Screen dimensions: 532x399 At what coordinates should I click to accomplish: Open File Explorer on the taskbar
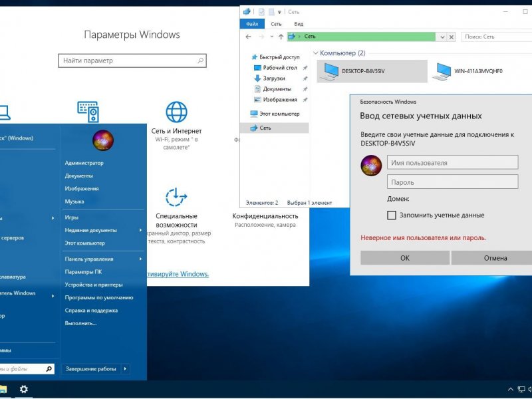(x=3, y=389)
